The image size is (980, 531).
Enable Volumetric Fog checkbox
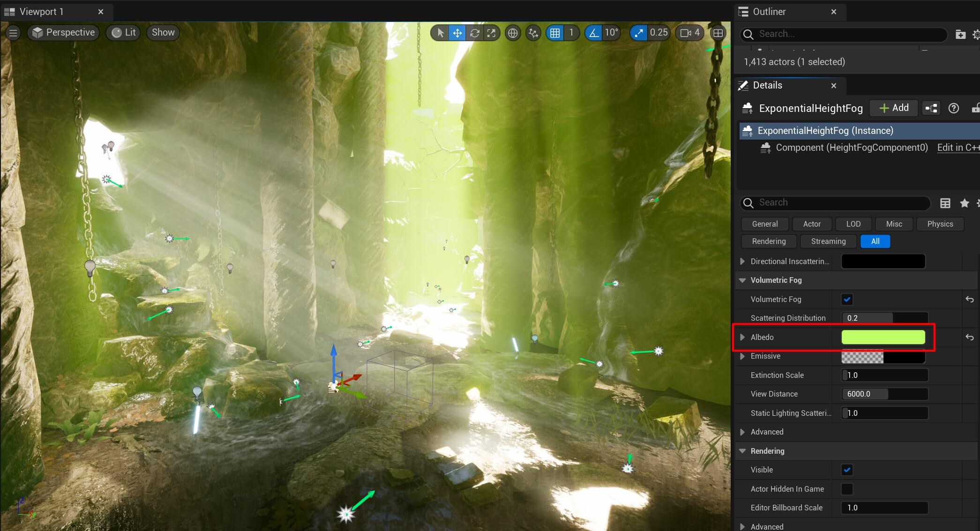coord(846,299)
